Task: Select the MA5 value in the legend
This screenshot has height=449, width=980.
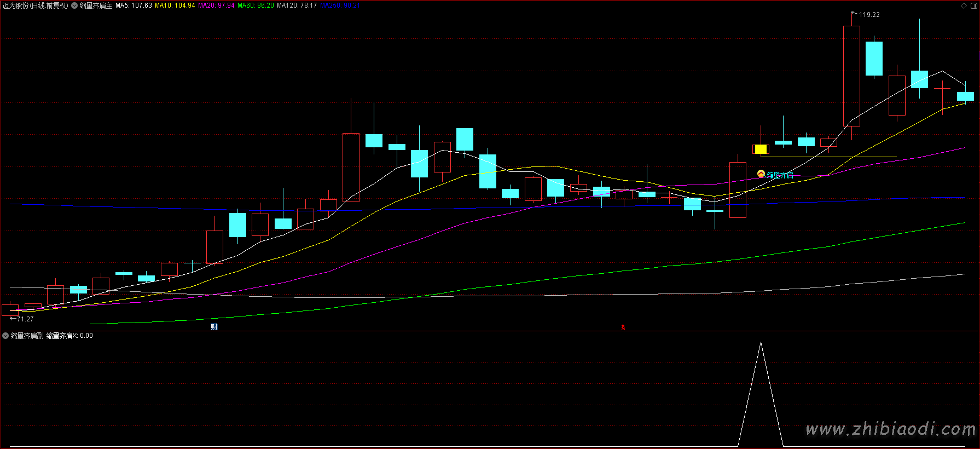Action: click(134, 5)
